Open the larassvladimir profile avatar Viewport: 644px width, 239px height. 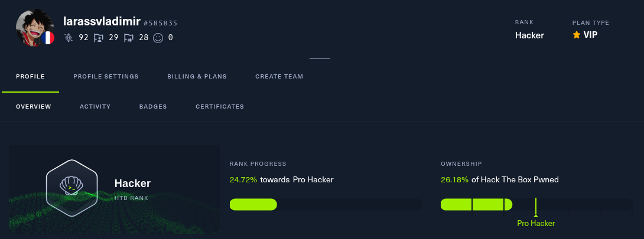click(34, 27)
